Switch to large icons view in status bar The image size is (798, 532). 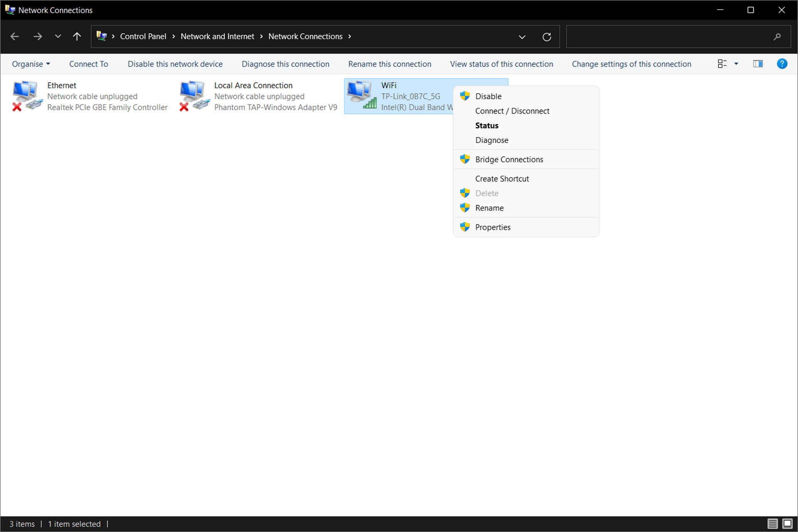point(787,524)
